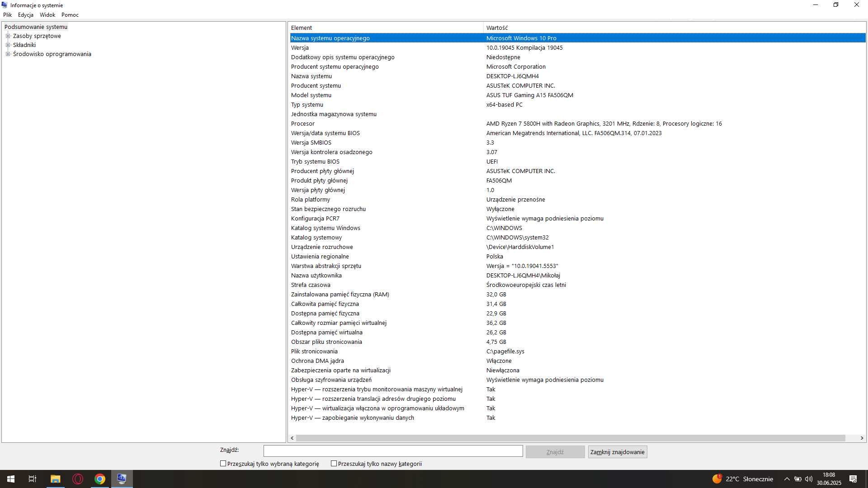Select the Ochrona DMA jądra row
This screenshot has height=488, width=868.
[x=577, y=361]
